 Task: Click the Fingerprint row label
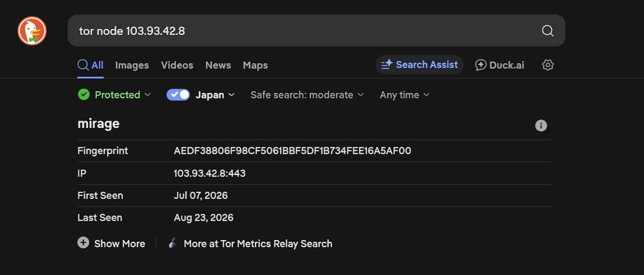click(103, 151)
